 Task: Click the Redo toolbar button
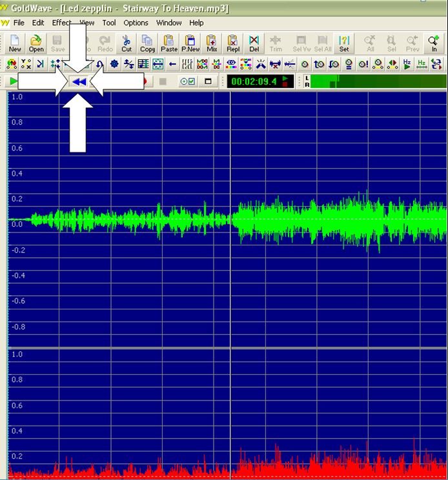coord(105,43)
